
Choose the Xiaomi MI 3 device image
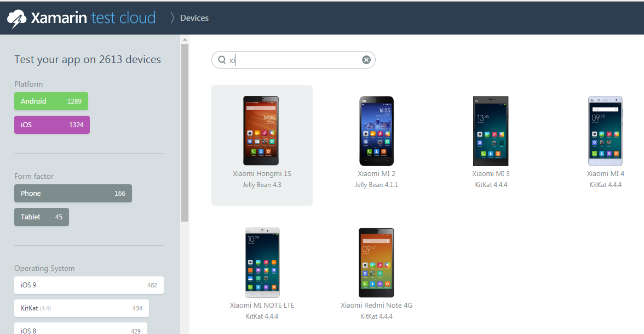click(491, 131)
